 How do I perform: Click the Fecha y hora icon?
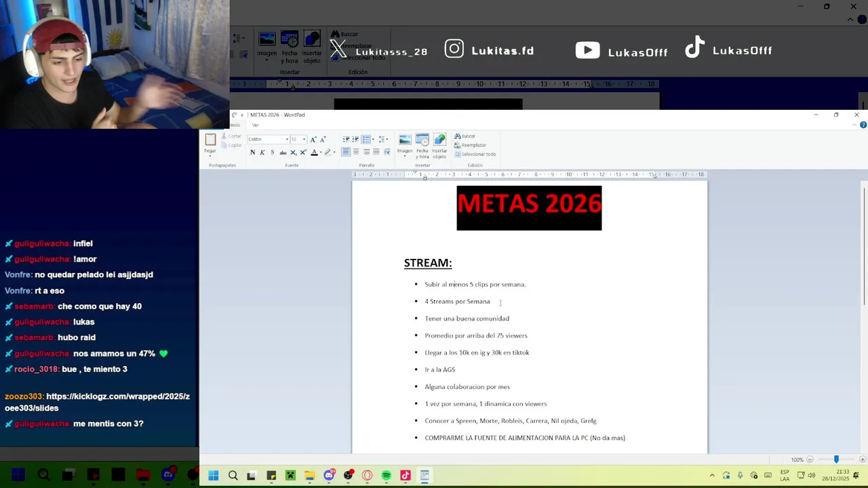point(422,140)
